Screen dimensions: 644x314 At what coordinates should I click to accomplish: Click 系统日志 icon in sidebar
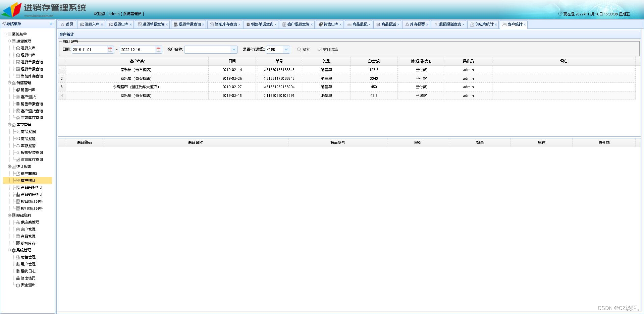click(18, 271)
